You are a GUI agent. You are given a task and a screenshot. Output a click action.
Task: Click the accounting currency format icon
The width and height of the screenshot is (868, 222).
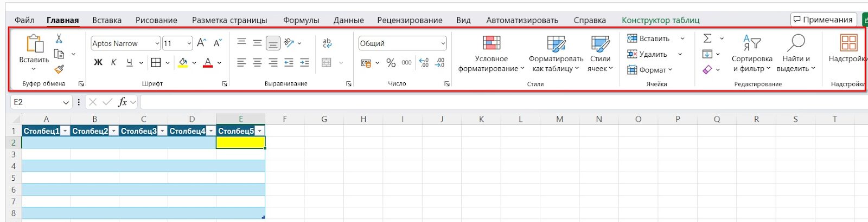pyautogui.click(x=366, y=63)
